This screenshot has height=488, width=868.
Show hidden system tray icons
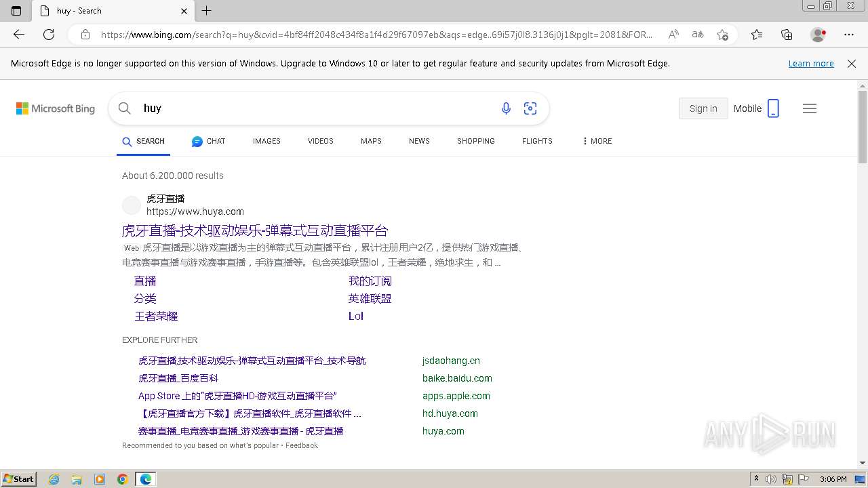pos(756,479)
